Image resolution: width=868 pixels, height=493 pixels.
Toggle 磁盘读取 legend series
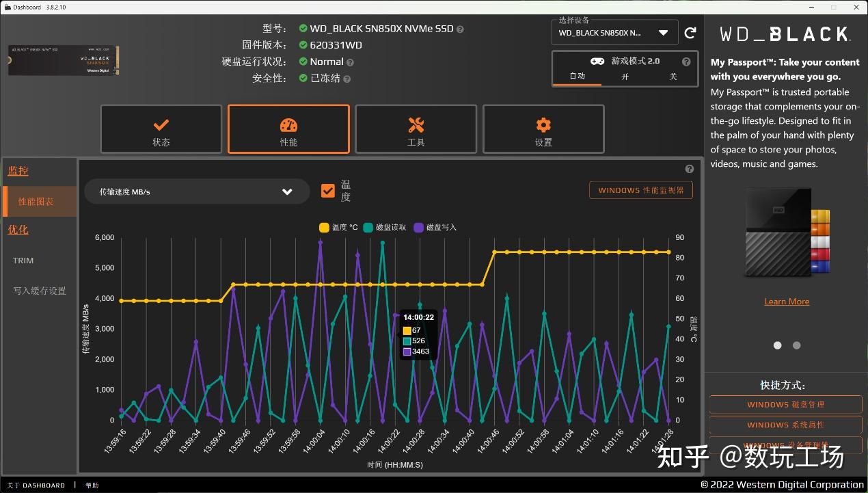tap(385, 227)
